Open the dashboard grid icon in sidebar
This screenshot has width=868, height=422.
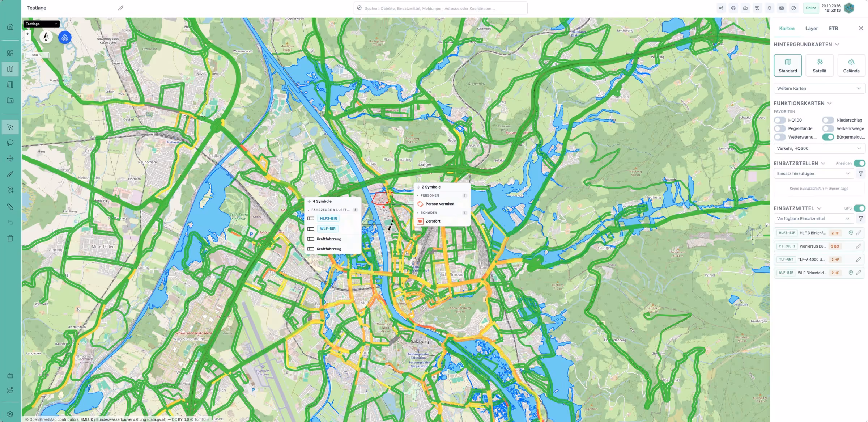coord(10,54)
